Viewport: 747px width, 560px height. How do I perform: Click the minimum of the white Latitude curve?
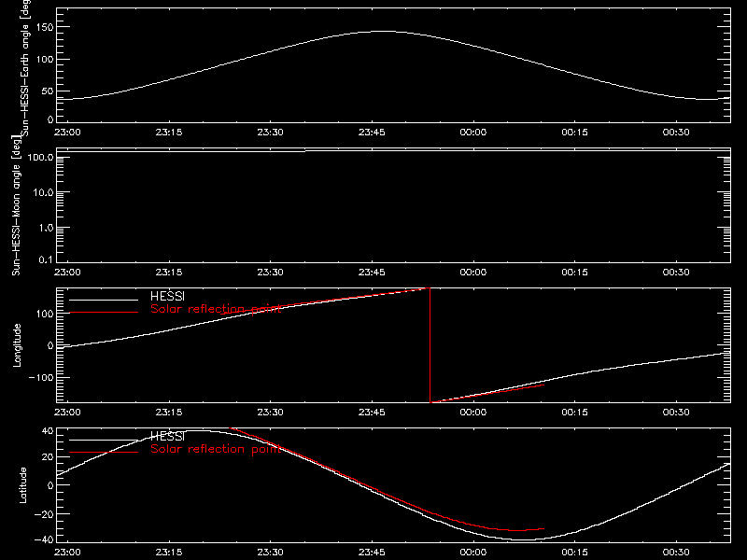(x=525, y=539)
